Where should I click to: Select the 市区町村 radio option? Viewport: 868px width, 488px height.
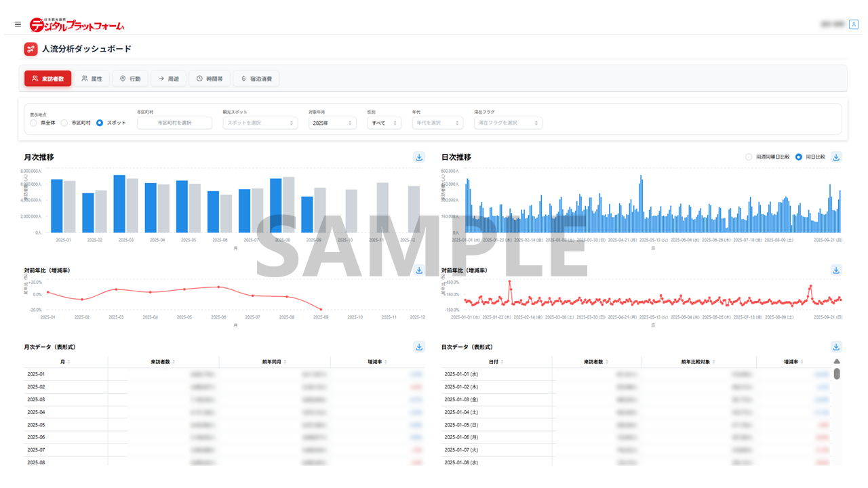[x=64, y=123]
